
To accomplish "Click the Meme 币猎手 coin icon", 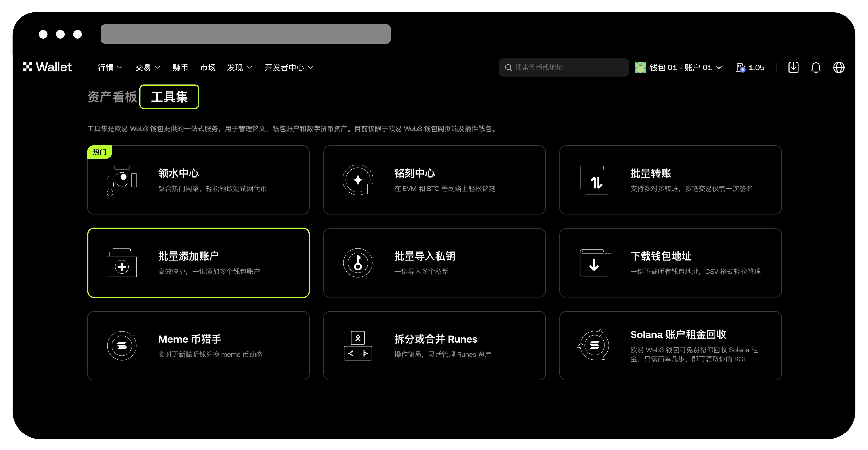I will click(x=122, y=346).
